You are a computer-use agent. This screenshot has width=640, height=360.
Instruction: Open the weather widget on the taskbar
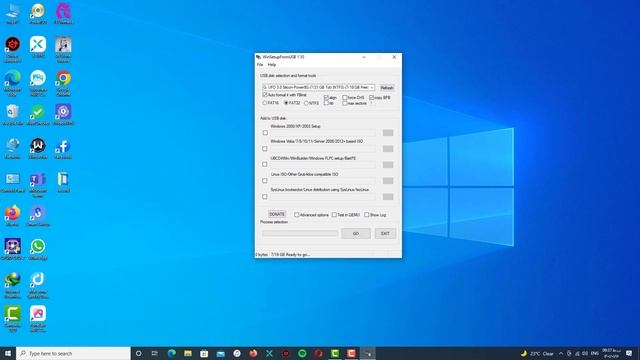tap(537, 353)
